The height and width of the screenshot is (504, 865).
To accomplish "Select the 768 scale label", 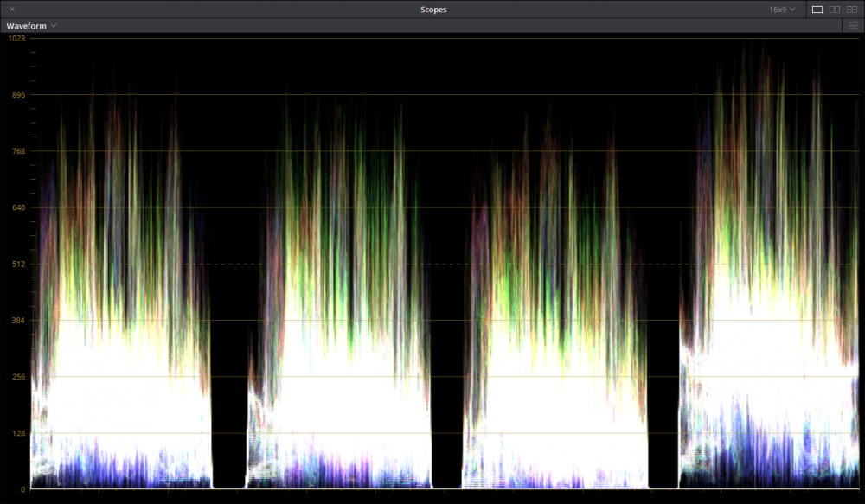I will coord(16,151).
